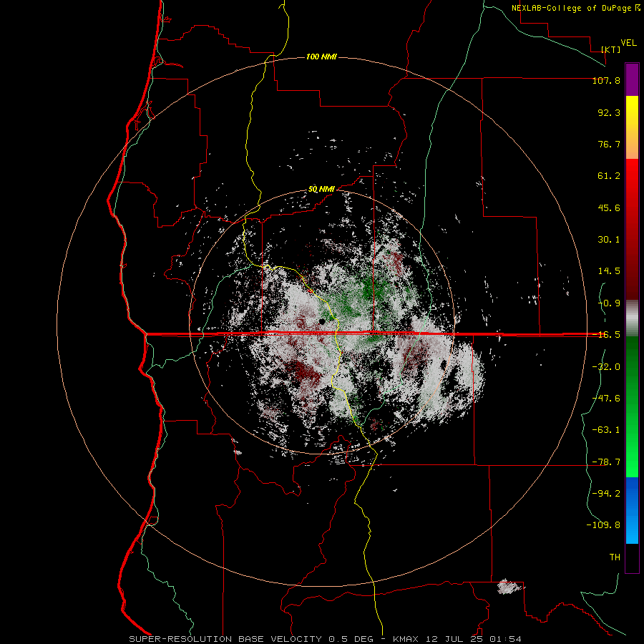Click the 0.5 DEG elevation angle text

point(351,639)
